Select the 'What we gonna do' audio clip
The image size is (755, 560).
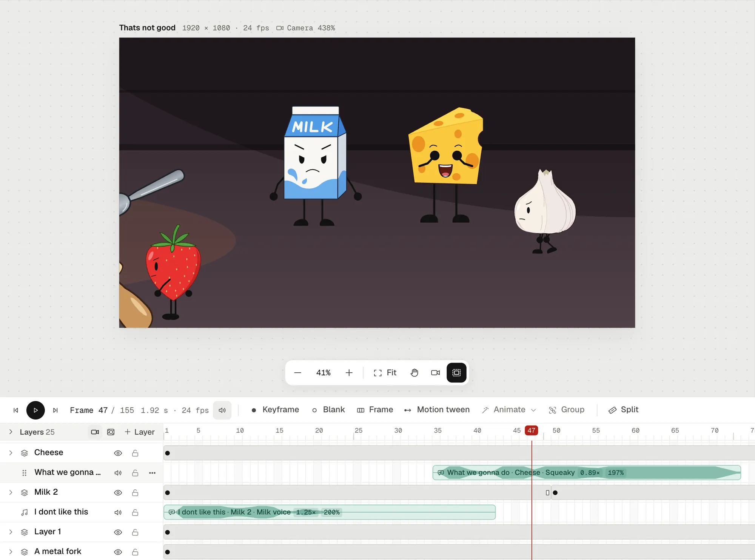(587, 473)
